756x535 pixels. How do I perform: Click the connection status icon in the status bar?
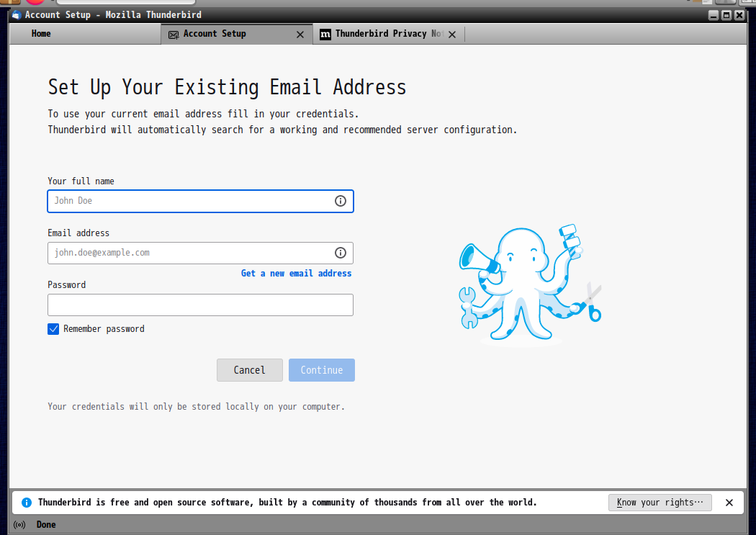(19, 525)
